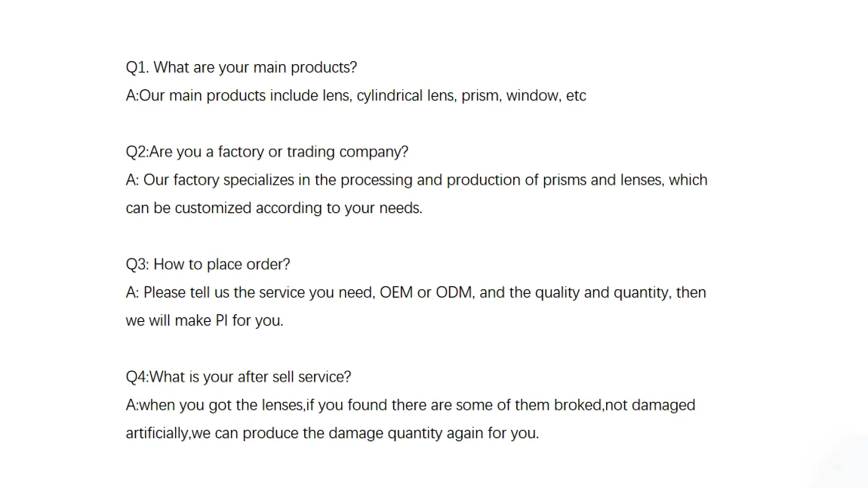
Task: Click the line "can be customized according to your needs"
Action: (x=273, y=208)
